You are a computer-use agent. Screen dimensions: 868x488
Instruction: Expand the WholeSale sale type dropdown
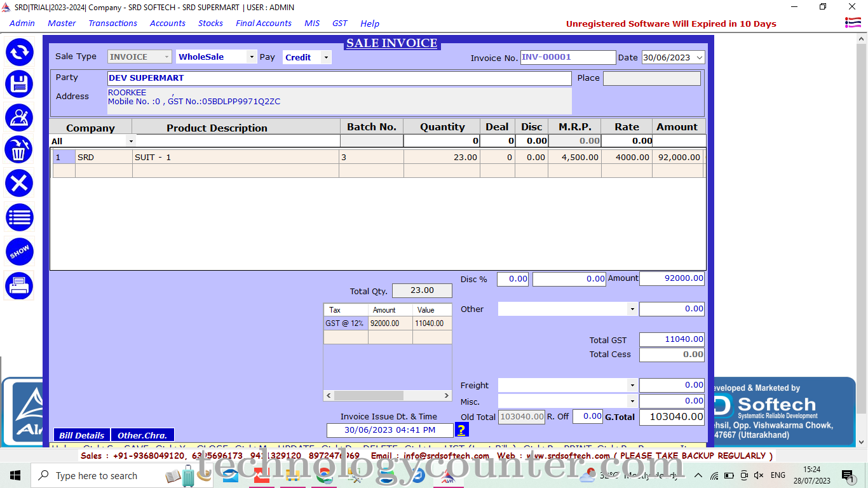[x=252, y=57]
